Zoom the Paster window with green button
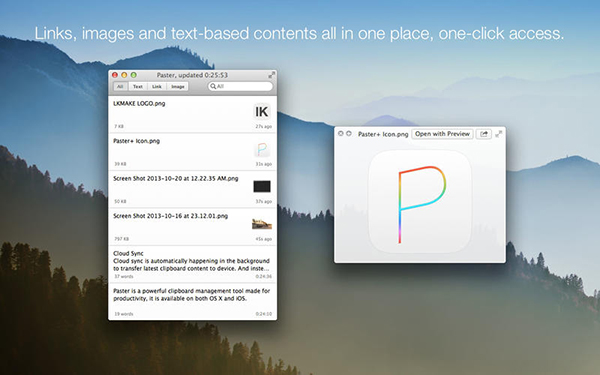Viewport: 600px width, 375px height. (x=134, y=75)
